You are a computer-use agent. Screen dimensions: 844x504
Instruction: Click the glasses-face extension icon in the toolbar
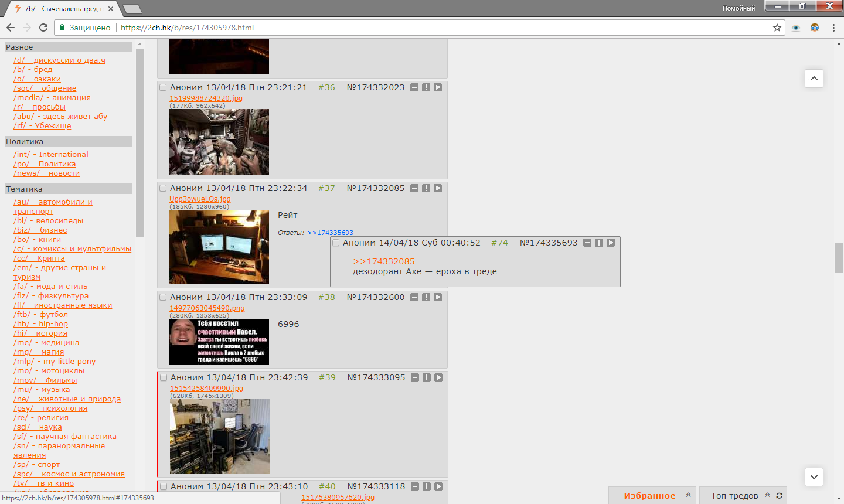(x=815, y=28)
